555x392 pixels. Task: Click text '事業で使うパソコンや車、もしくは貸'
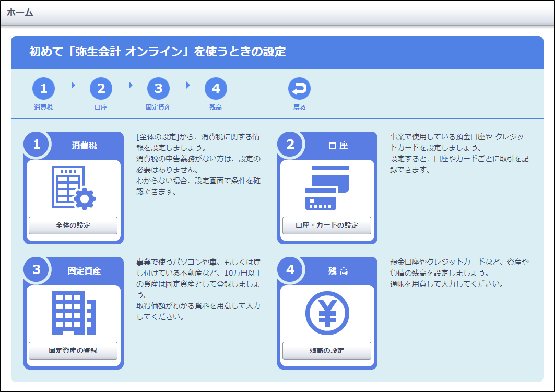pos(198,262)
